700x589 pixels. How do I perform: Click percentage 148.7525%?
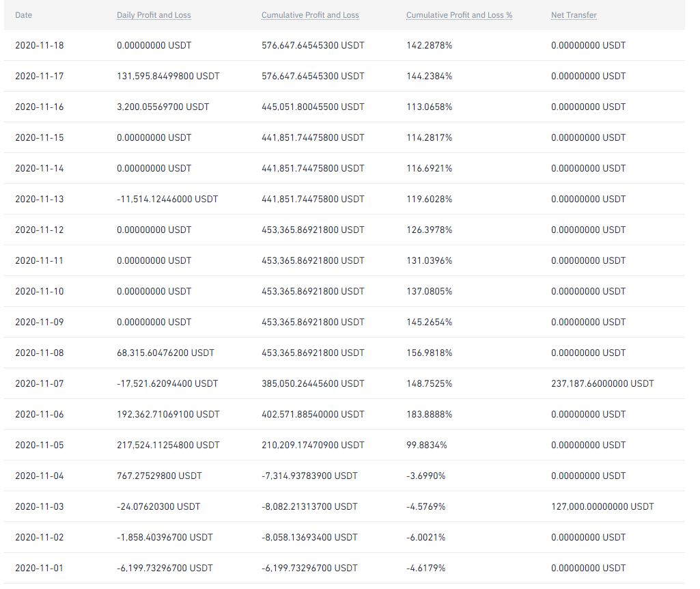(429, 383)
